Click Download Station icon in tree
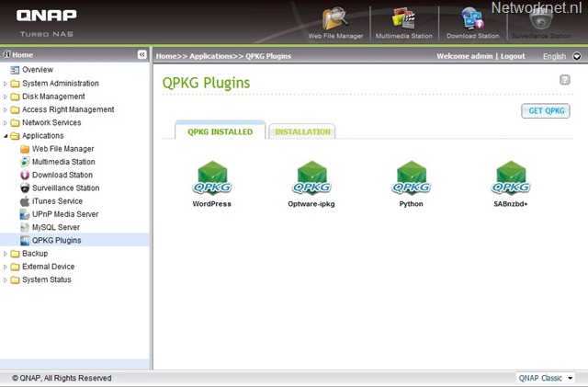Viewport: 588px width, 387px height. [25, 175]
